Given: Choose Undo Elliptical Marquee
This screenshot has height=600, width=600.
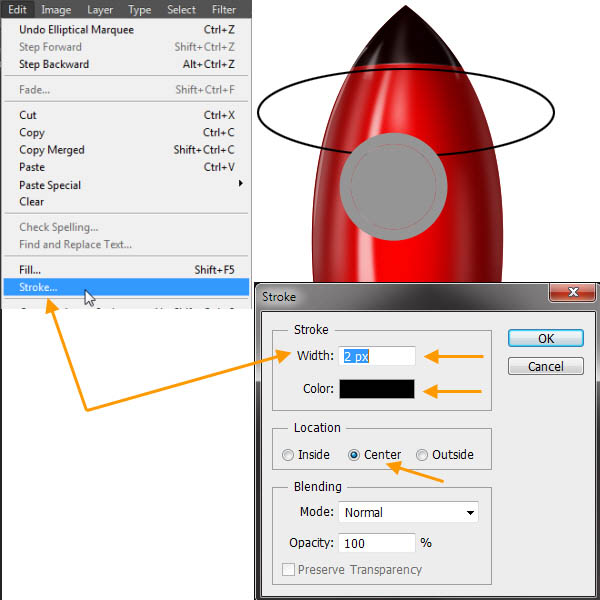Looking at the screenshot, I should 76,30.
